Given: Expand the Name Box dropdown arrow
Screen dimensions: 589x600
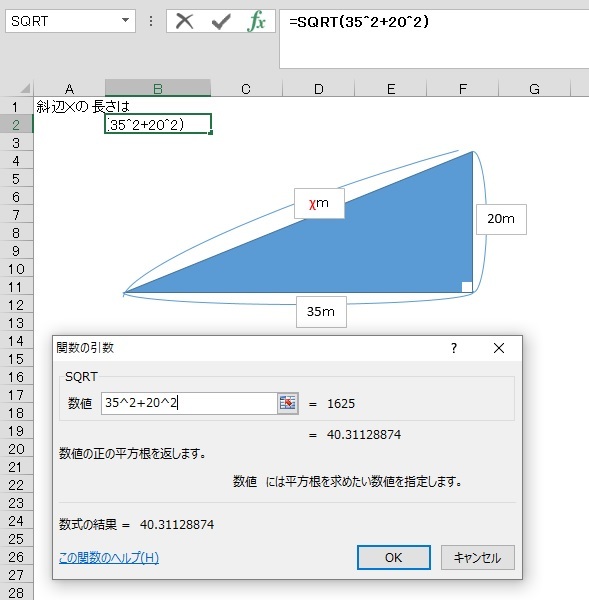Looking at the screenshot, I should click(x=125, y=20).
